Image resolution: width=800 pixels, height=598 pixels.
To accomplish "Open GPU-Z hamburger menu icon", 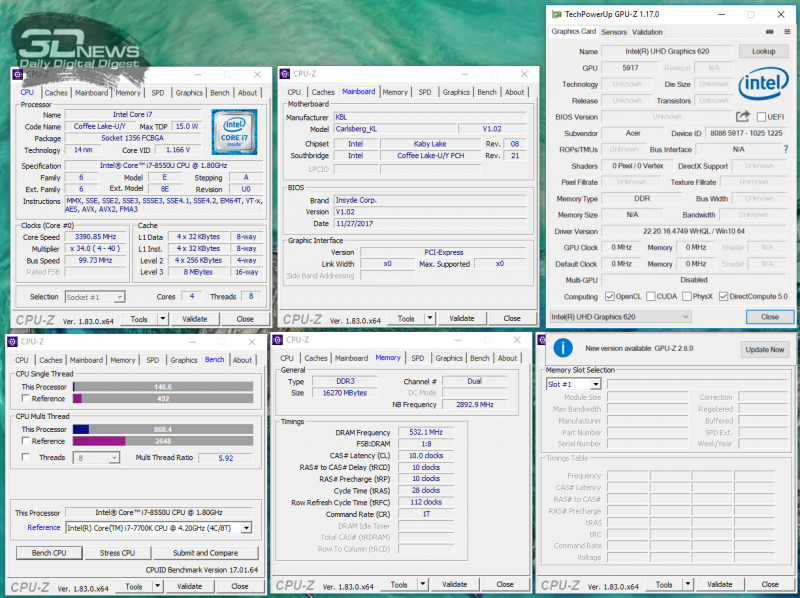I will pos(787,32).
